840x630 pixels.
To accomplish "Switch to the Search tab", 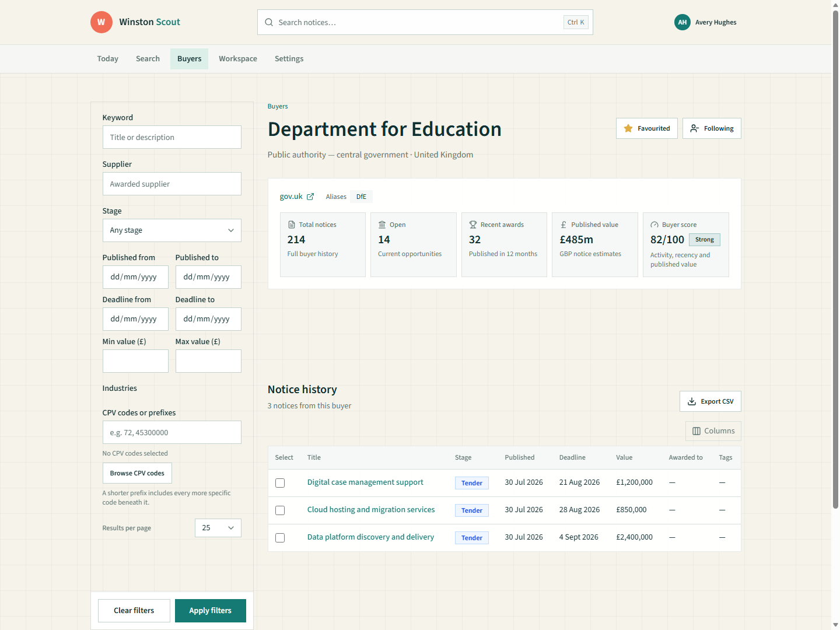I will (x=148, y=59).
